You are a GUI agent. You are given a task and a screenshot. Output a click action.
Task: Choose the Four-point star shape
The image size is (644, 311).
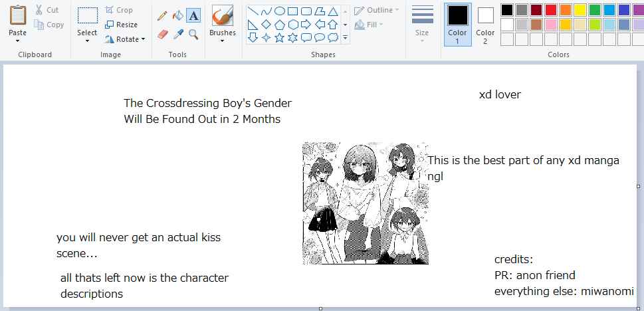[266, 38]
